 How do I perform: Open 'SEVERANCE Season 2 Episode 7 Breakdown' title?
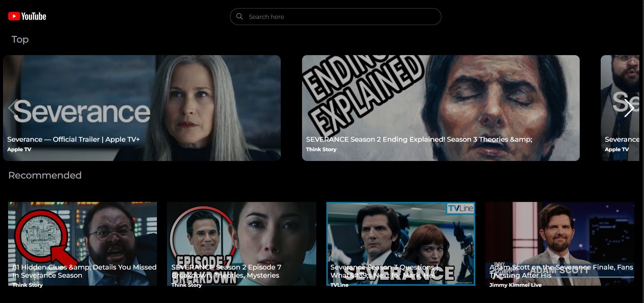point(226,271)
